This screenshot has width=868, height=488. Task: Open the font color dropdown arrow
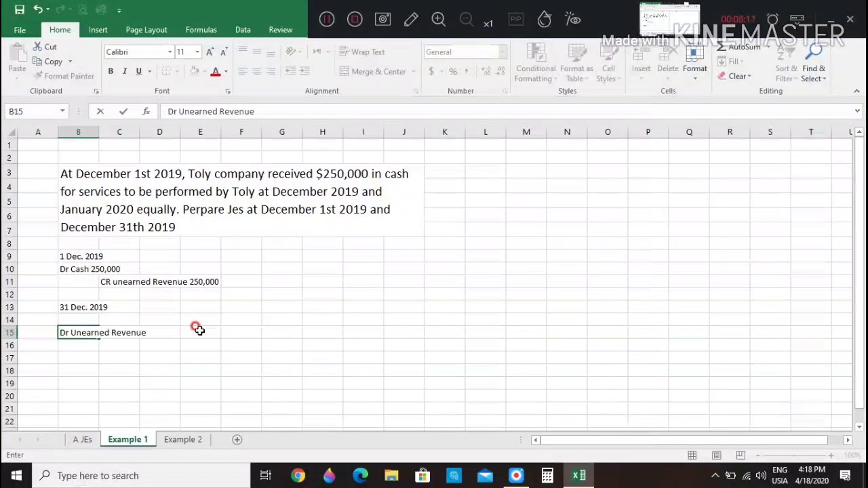pos(226,71)
